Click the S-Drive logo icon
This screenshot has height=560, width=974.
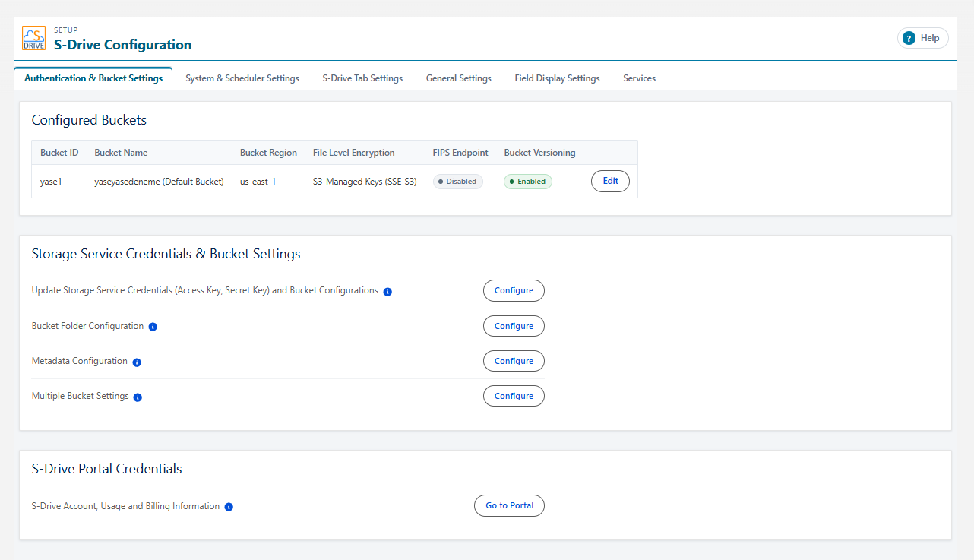pyautogui.click(x=34, y=38)
